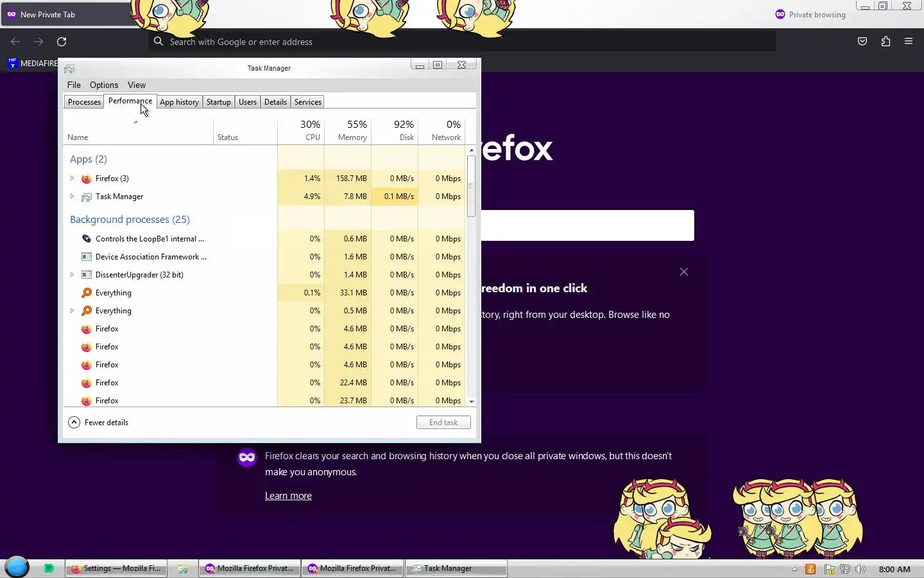Open the View menu in Task Manager

[137, 85]
